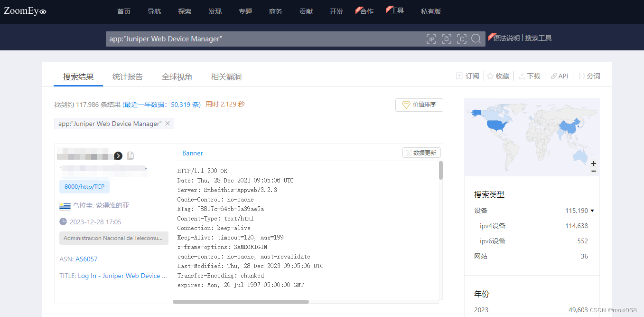Click the x-frame-options: SAMEORIGIN banner line
Viewport: 644px width, 317px height.
coord(222,247)
